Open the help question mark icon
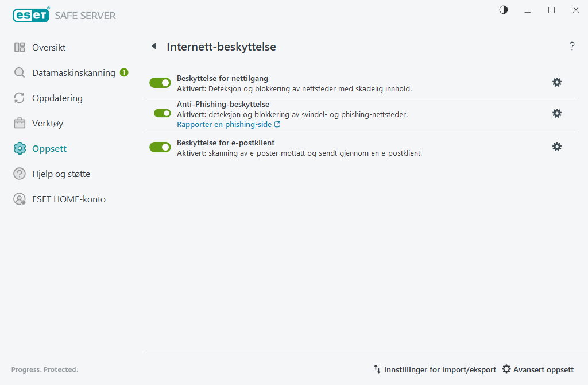 (572, 47)
